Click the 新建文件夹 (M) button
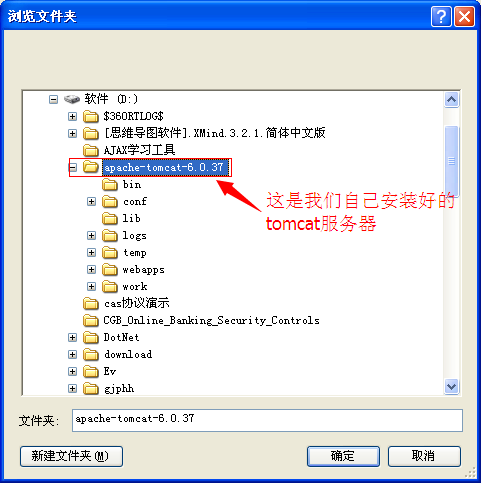This screenshot has height=483, width=481. pos(71,456)
